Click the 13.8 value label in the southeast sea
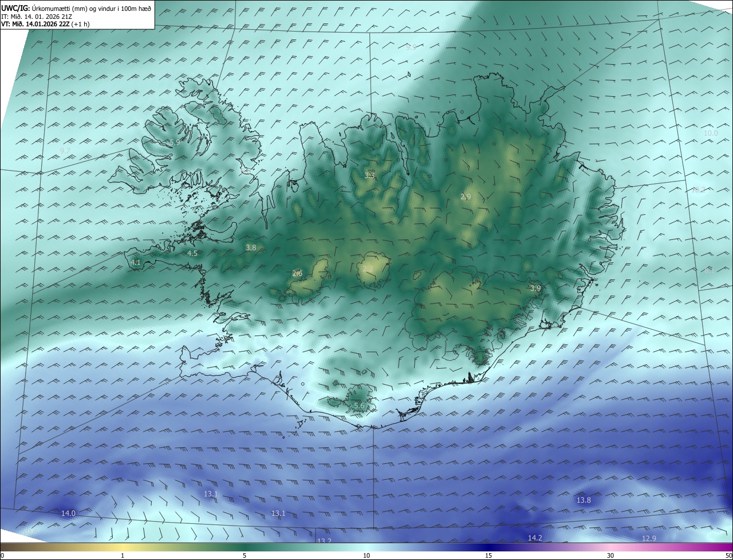The height and width of the screenshot is (560, 733). click(584, 500)
